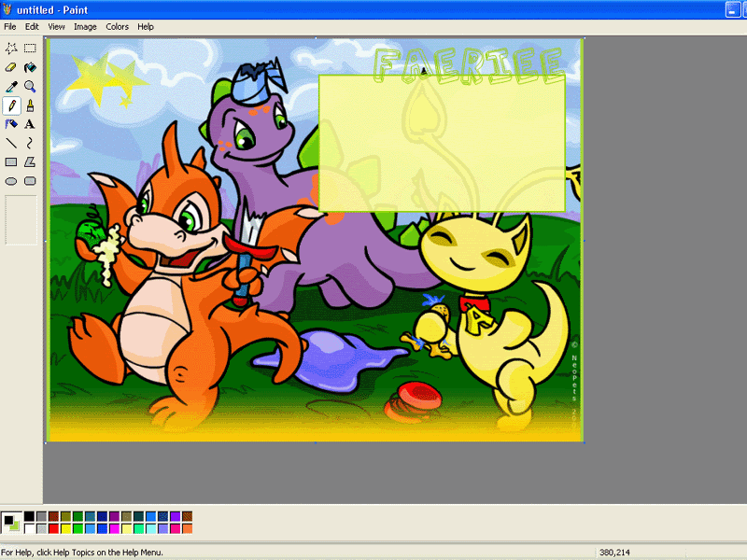Choose the Rectangle shape tool
The height and width of the screenshot is (560, 747).
pyautogui.click(x=11, y=161)
